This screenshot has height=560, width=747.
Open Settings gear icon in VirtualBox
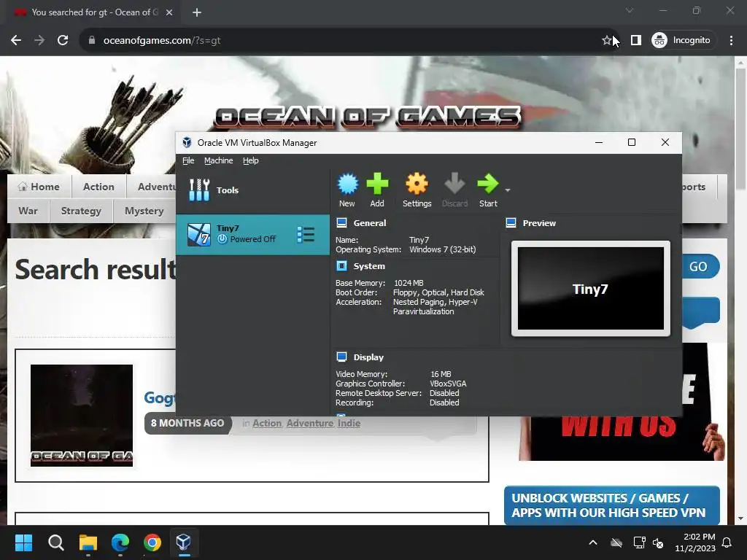pos(417,190)
